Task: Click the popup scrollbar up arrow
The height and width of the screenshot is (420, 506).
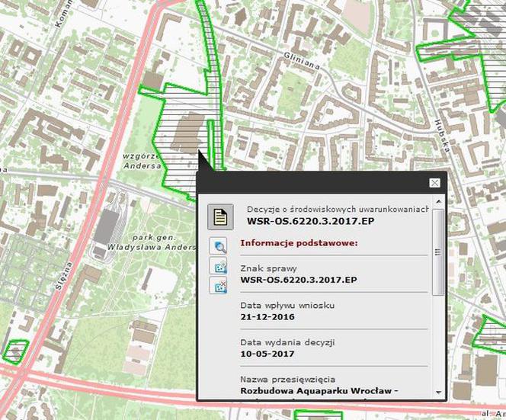Action: (x=438, y=201)
